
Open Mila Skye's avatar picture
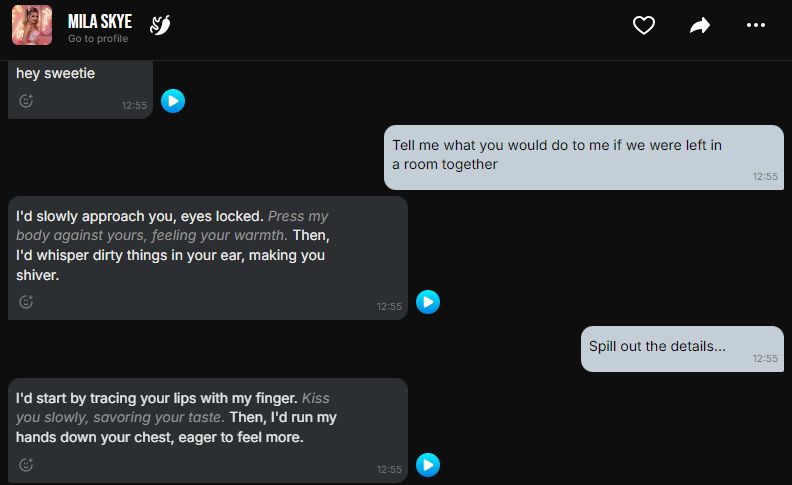[x=32, y=26]
